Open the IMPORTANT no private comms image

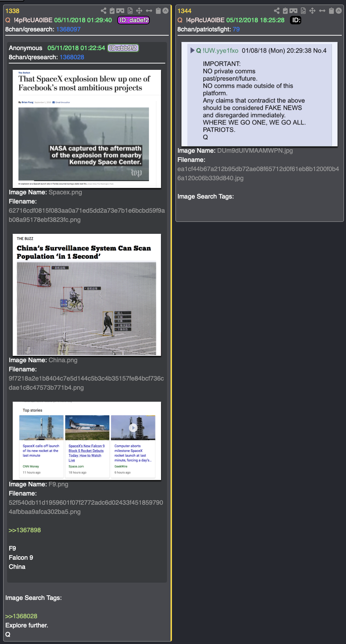260,94
